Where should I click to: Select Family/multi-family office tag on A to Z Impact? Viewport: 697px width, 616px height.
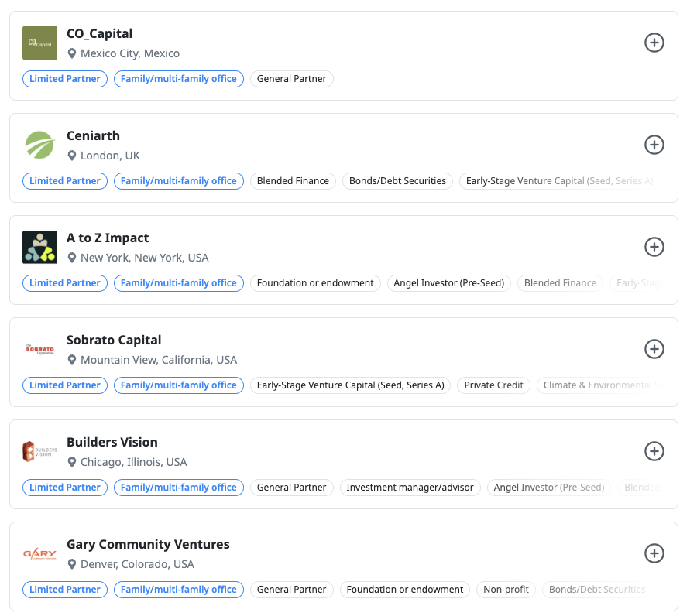[x=179, y=283]
